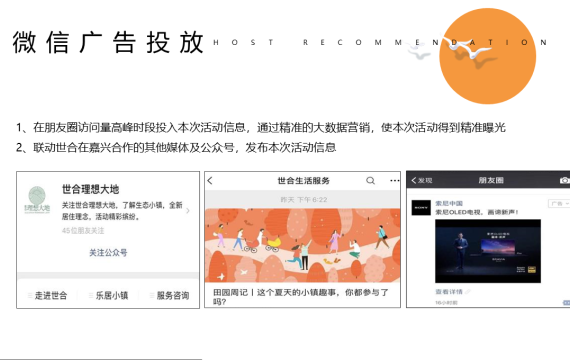Open the 田园周记 article title
Viewport: 570px width, 360px height.
[x=301, y=297]
